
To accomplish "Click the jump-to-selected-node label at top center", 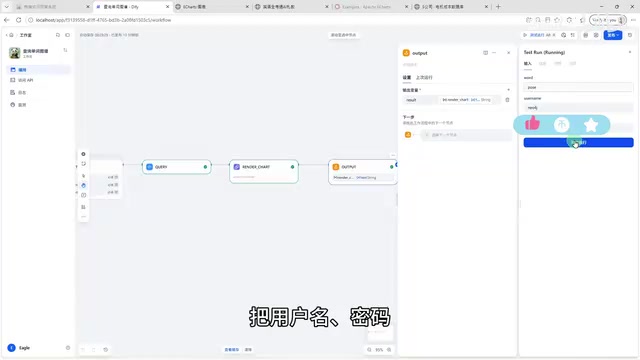I will coord(343,35).
